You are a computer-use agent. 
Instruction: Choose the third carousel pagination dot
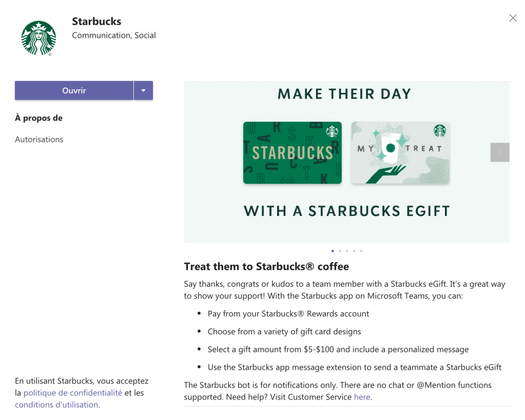[x=347, y=251]
